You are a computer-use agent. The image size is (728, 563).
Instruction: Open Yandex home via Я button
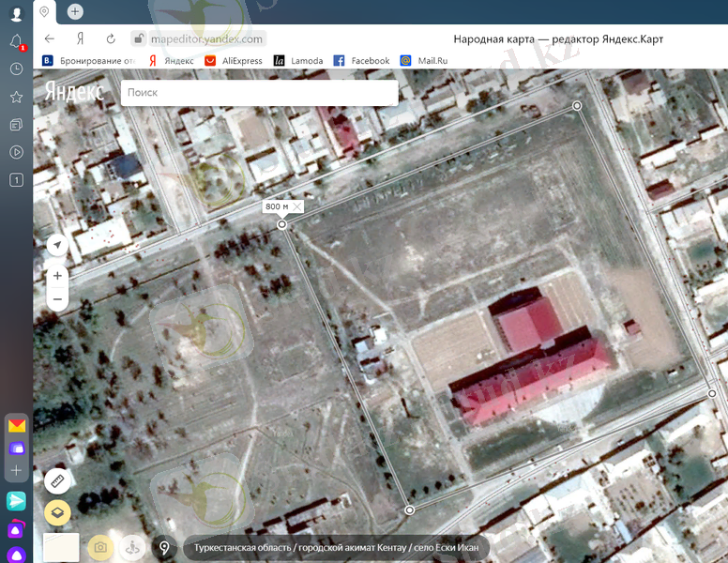pyautogui.click(x=81, y=39)
